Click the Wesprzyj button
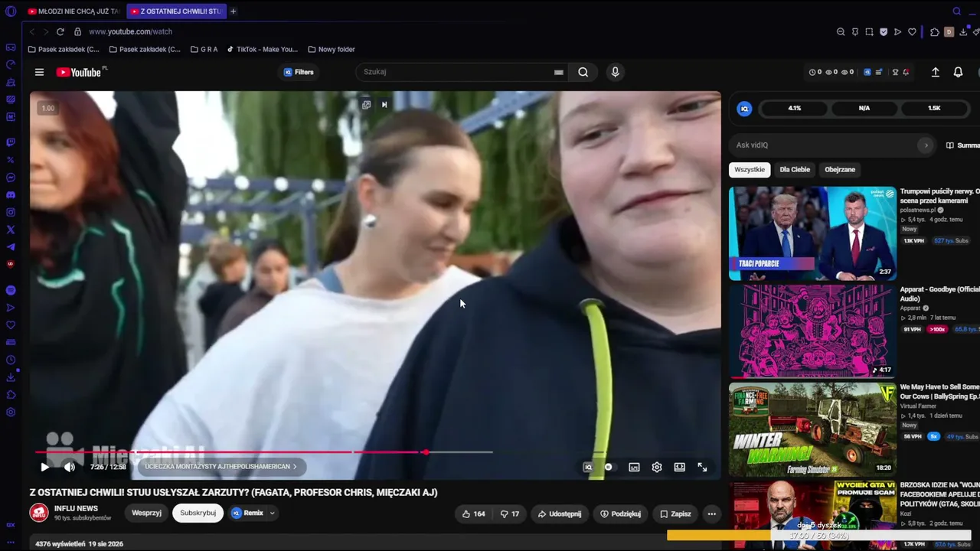This screenshot has height=551, width=980. (146, 513)
